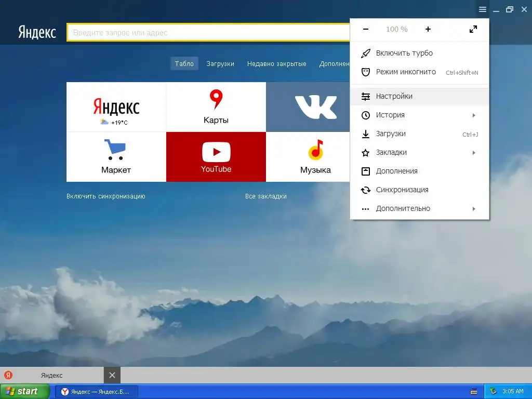Open Дополнительно menu label
532x399 pixels.
[x=403, y=209]
